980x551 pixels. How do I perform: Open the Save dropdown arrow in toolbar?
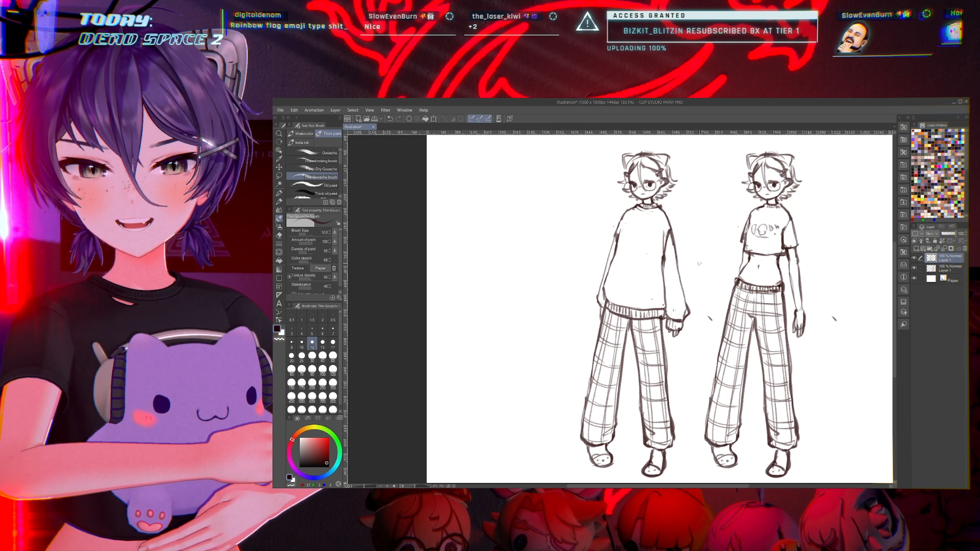coord(381,119)
